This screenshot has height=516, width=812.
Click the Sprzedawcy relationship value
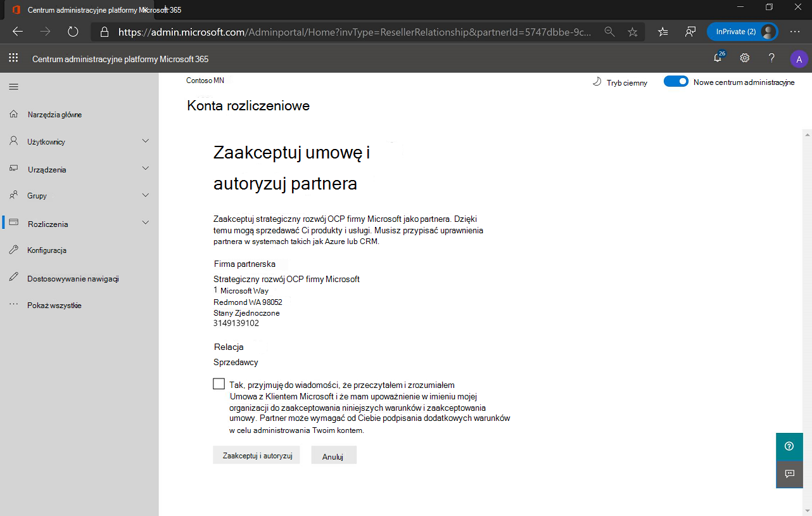point(236,363)
